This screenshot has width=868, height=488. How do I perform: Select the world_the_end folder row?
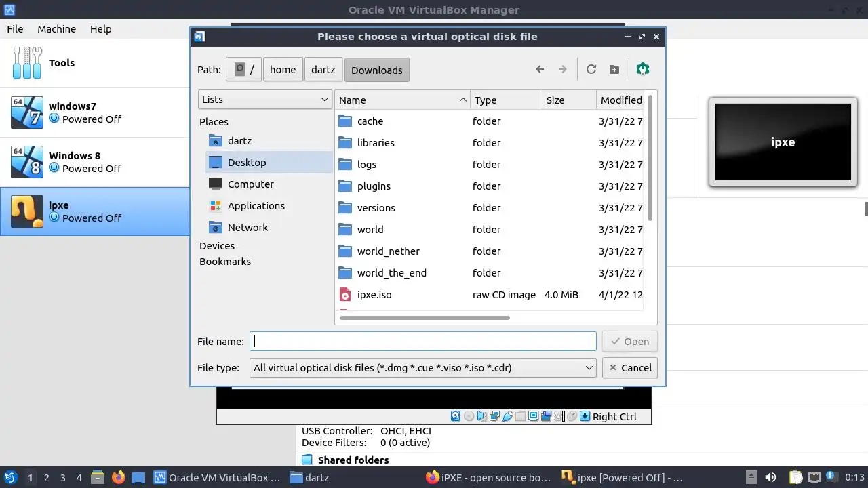(489, 273)
